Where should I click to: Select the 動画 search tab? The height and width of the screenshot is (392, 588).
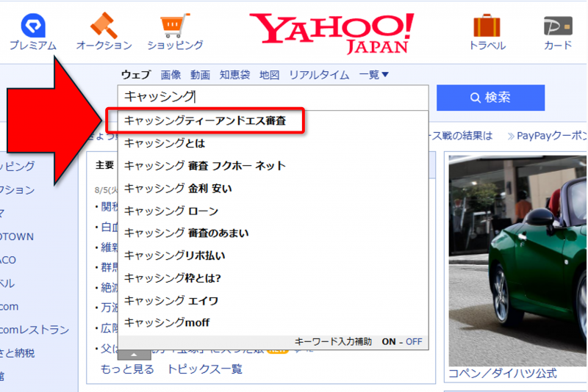(x=200, y=74)
